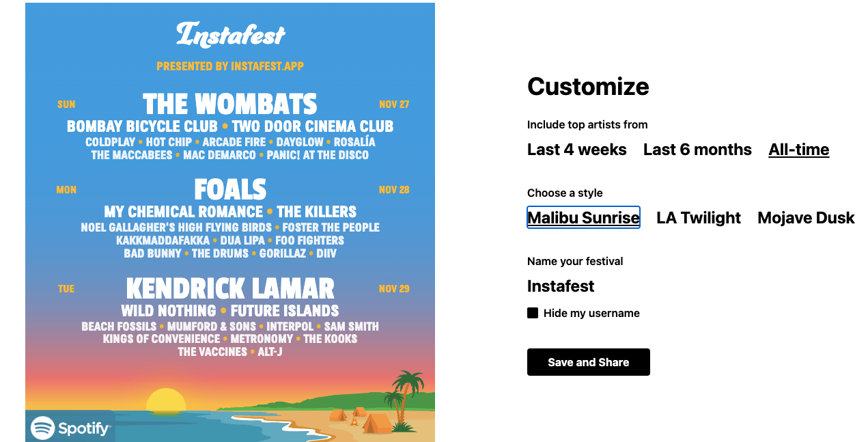This screenshot has width=868, height=442.
Task: Click the Instafest script logo on the poster
Action: pos(231,34)
